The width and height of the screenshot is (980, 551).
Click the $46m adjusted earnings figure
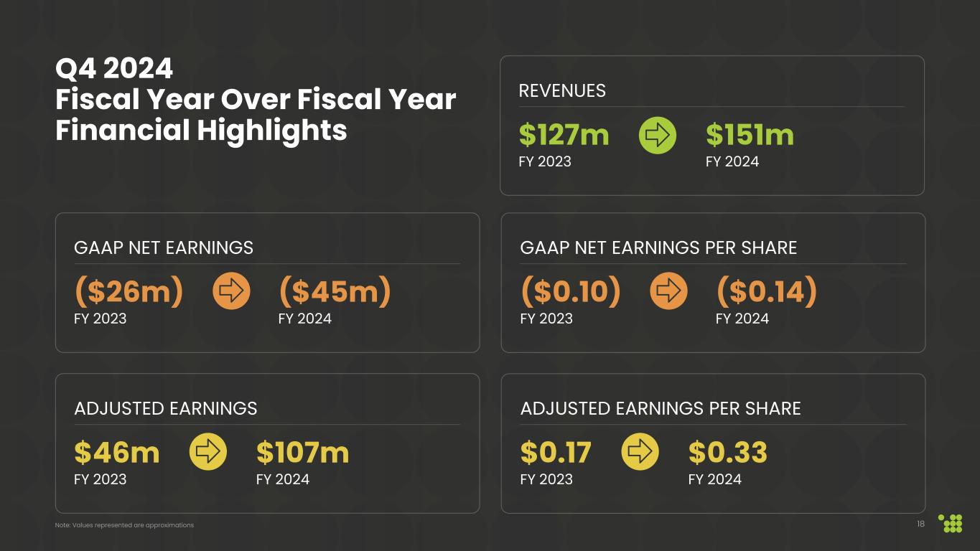pos(117,453)
